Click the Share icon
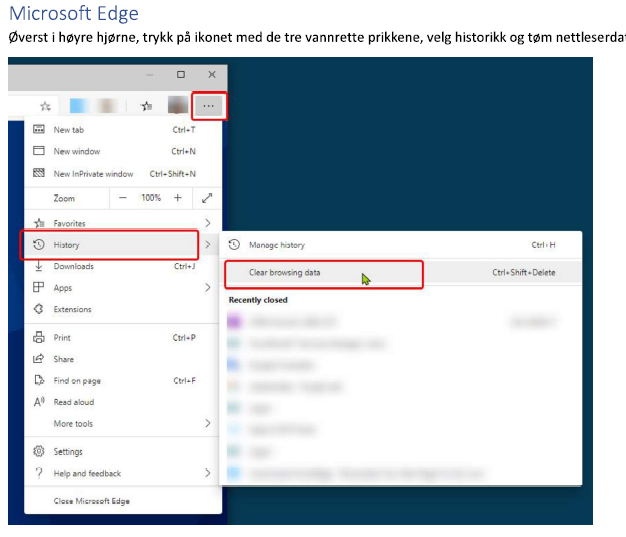Screen dimensions: 626x537 (x=39, y=359)
